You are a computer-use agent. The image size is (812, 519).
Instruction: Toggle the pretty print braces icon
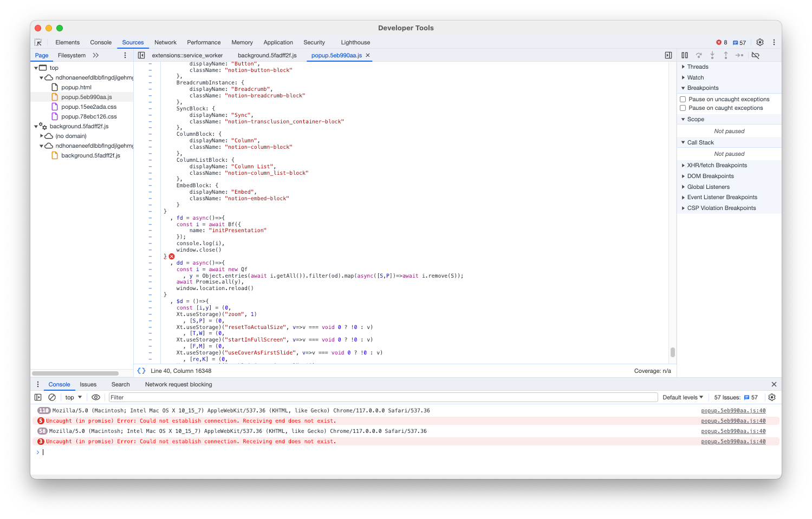point(141,371)
